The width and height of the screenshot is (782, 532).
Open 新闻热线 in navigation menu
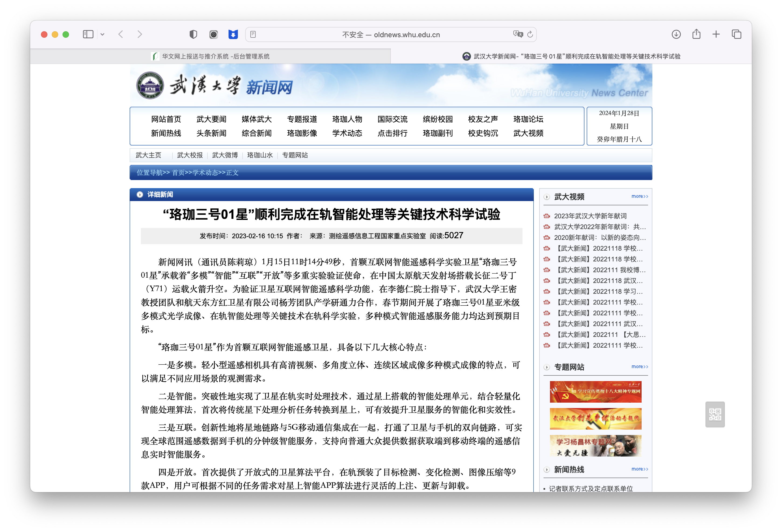[x=166, y=133]
